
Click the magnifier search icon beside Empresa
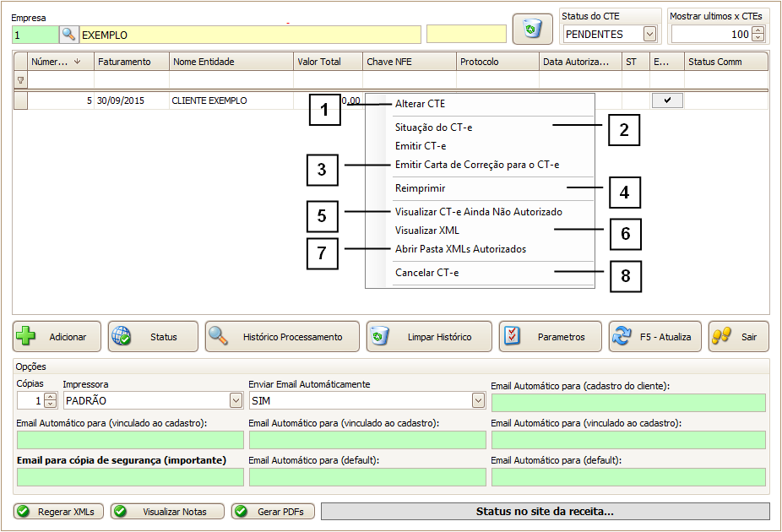point(68,35)
